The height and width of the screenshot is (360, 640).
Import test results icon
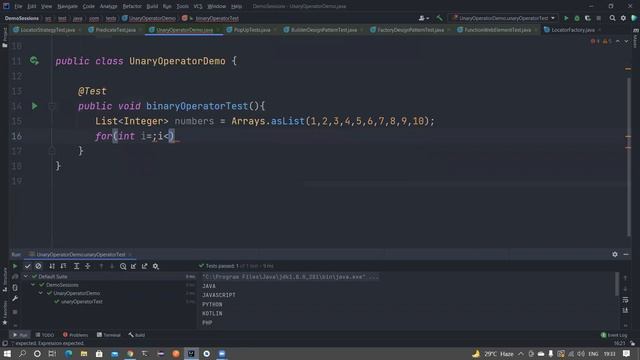pos(133,266)
